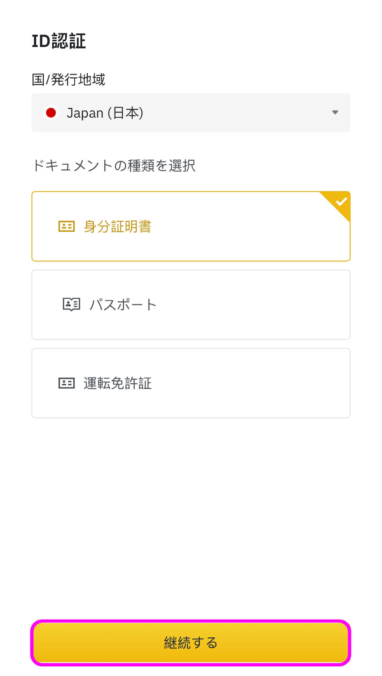Screen dimensions: 382x676
Task: Click the 身分証明書 text label
Action: tap(117, 227)
